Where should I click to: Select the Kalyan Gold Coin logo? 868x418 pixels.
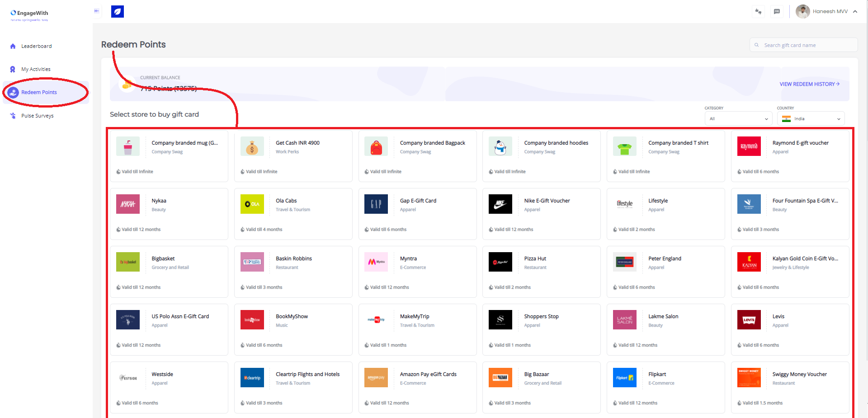749,262
